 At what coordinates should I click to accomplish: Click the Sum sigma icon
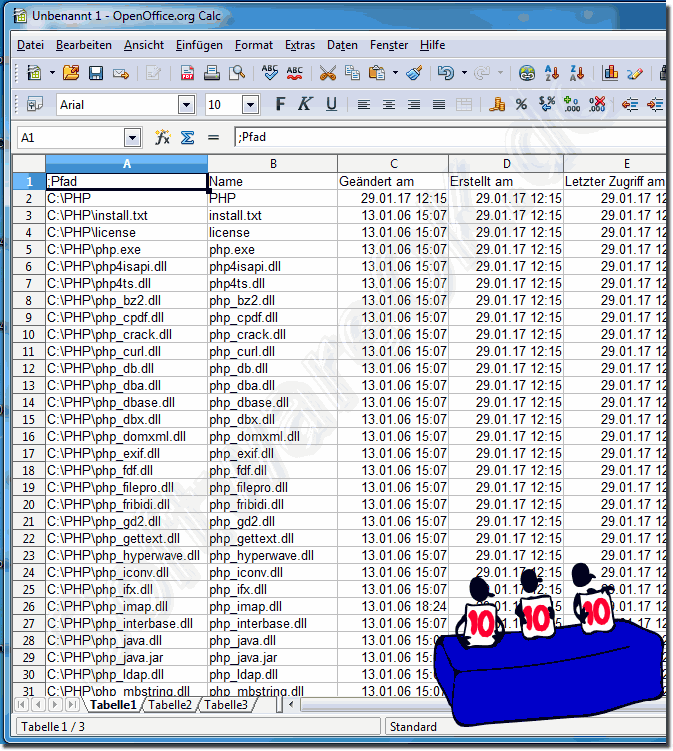(187, 137)
